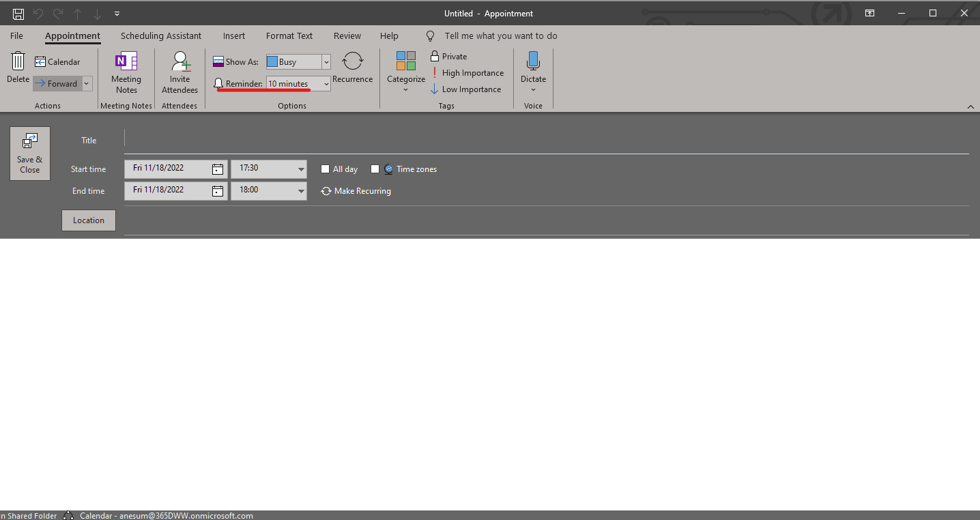980x520 pixels.
Task: Click Previous Item up arrow
Action: (x=78, y=14)
